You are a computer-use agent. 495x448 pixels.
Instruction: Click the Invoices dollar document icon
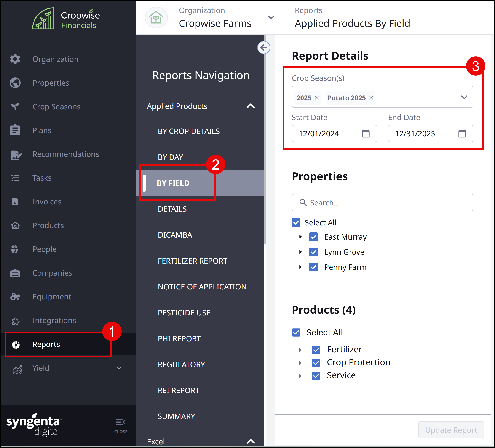point(15,202)
